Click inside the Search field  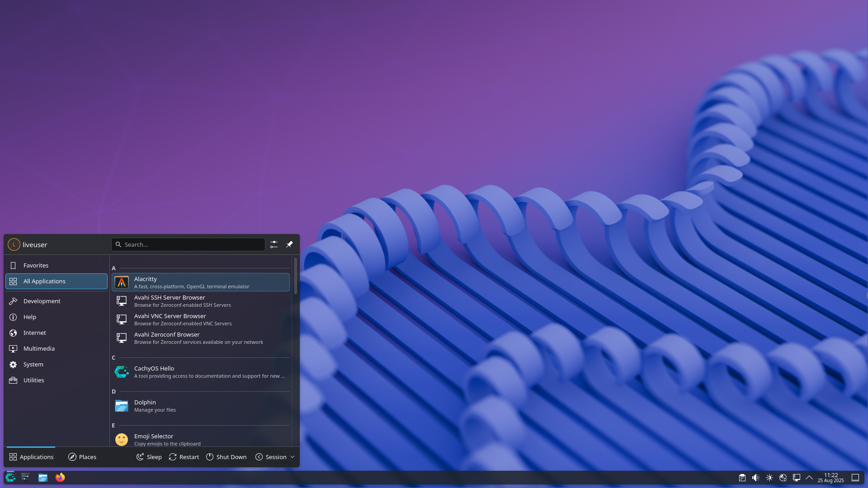tap(188, 244)
